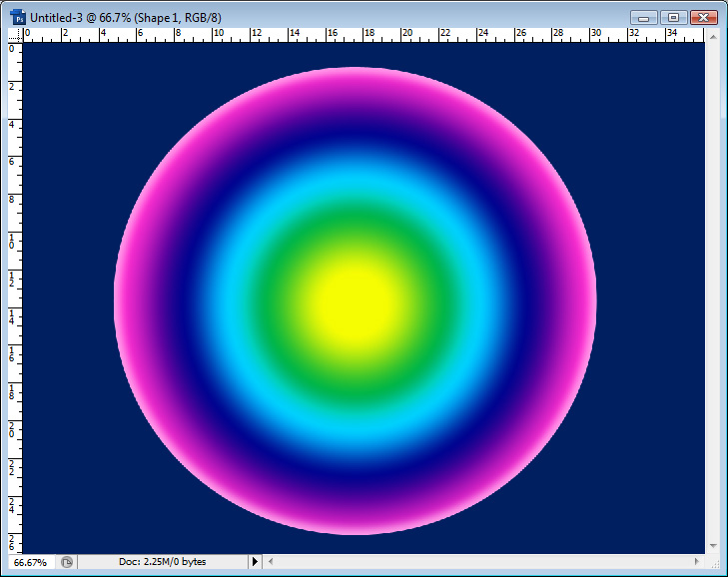
Task: Click the yellow center of the gradient circle
Action: [355, 300]
